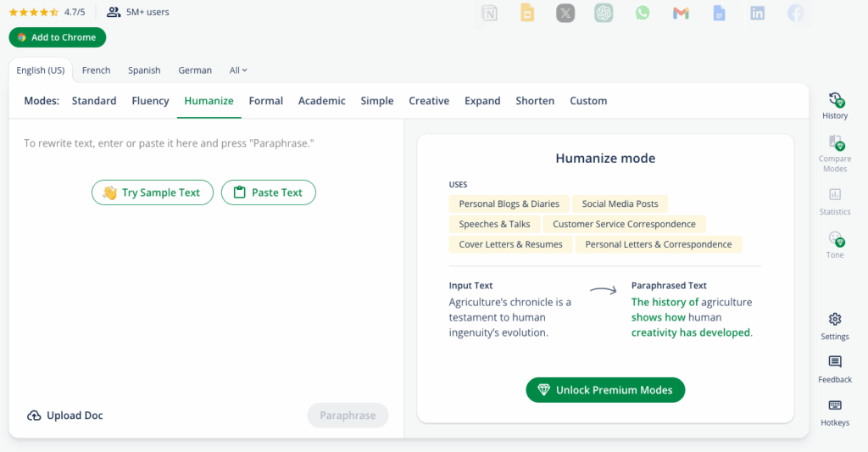This screenshot has height=452, width=868.
Task: Click the Cover Letters & Resumes tag
Action: click(x=510, y=244)
